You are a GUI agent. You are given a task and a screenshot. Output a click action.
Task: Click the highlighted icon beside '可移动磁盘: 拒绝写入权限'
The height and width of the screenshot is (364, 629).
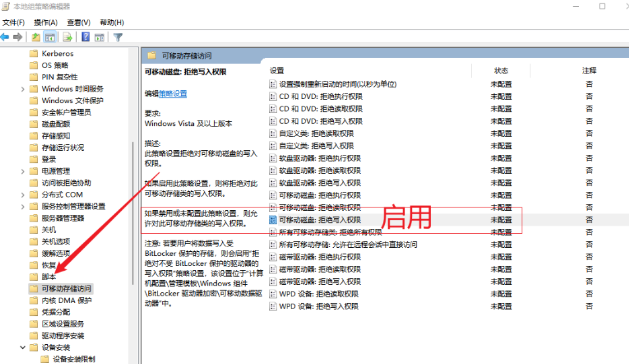click(x=273, y=220)
